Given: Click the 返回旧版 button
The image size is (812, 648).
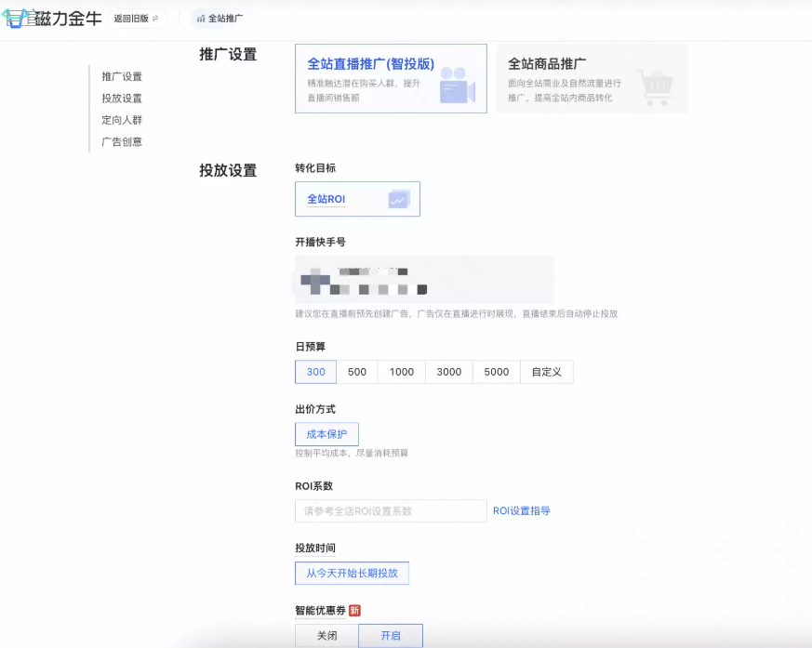Looking at the screenshot, I should coord(138,17).
